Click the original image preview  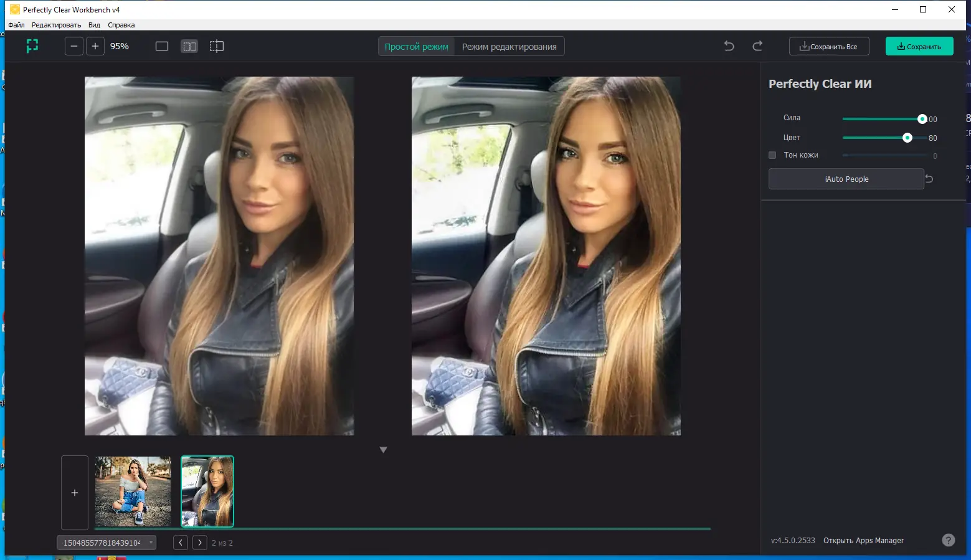coord(219,256)
